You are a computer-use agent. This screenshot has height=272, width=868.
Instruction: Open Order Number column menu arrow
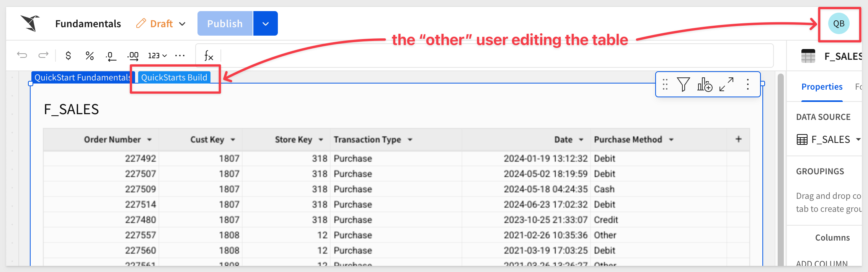(150, 140)
